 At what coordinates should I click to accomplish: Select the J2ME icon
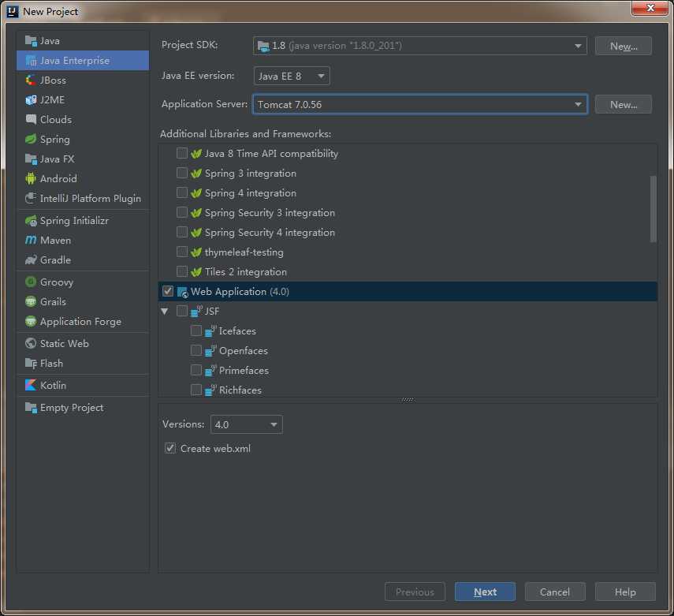[31, 100]
